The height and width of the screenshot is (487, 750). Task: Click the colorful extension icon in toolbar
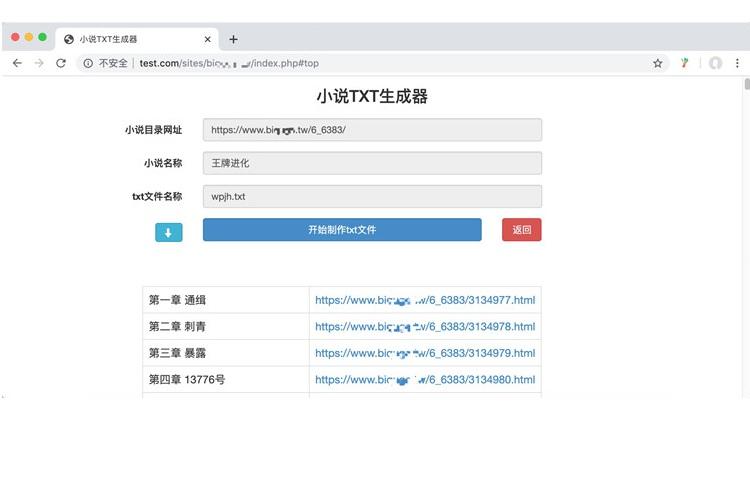pyautogui.click(x=685, y=63)
